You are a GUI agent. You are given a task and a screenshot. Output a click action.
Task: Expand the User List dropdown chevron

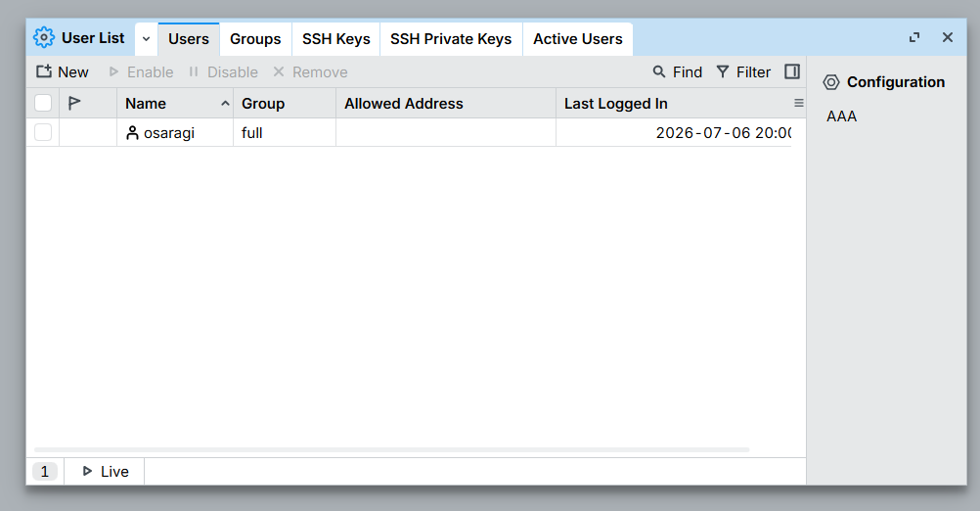point(146,39)
